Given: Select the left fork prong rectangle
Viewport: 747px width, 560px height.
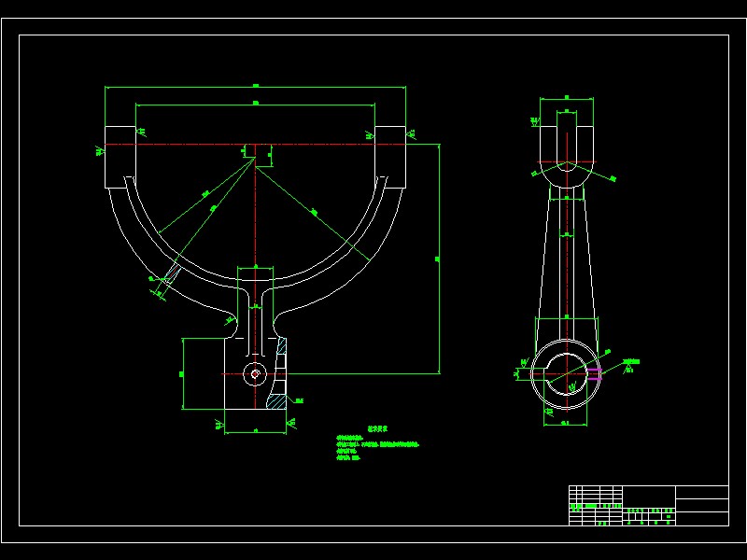Looking at the screenshot, I should click(x=120, y=157).
